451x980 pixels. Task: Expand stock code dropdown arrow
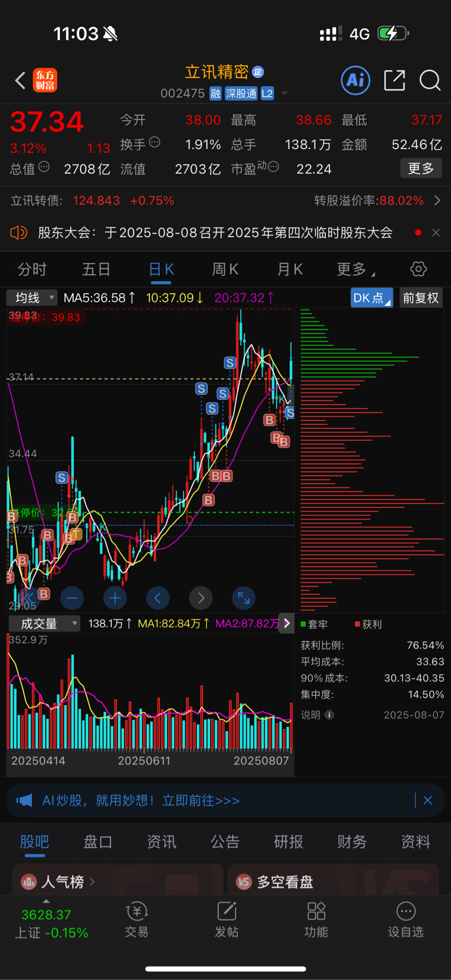[285, 93]
